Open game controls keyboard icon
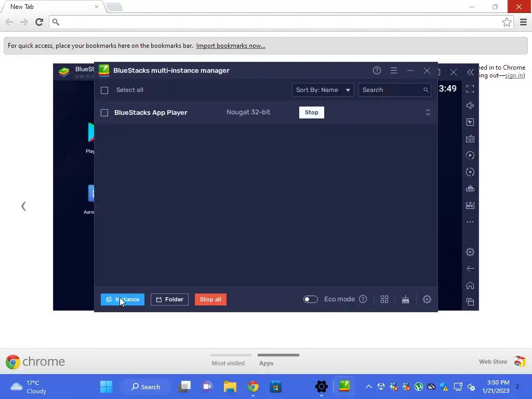This screenshot has width=532, height=399. 470,139
